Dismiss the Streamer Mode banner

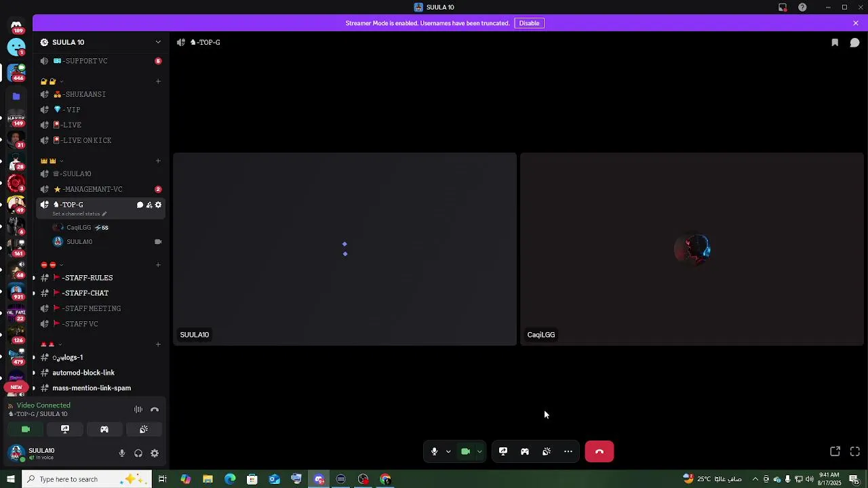(x=856, y=23)
